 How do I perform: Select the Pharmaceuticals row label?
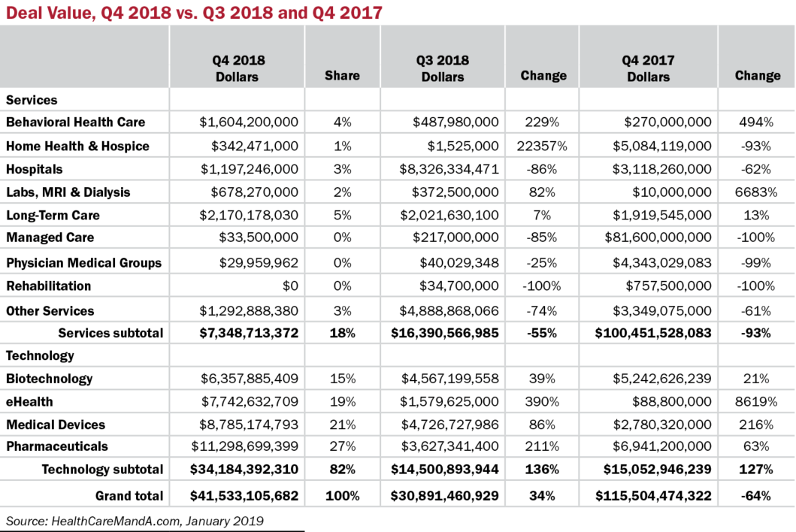click(57, 446)
